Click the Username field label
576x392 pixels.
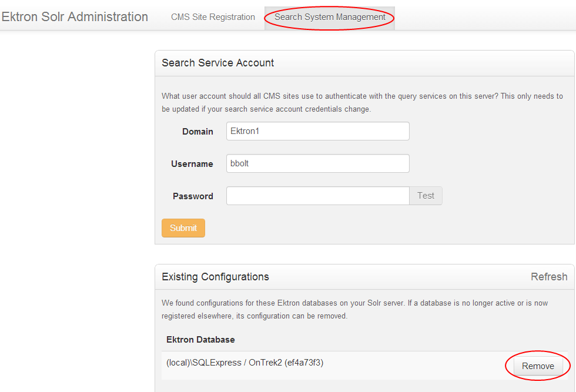[192, 164]
